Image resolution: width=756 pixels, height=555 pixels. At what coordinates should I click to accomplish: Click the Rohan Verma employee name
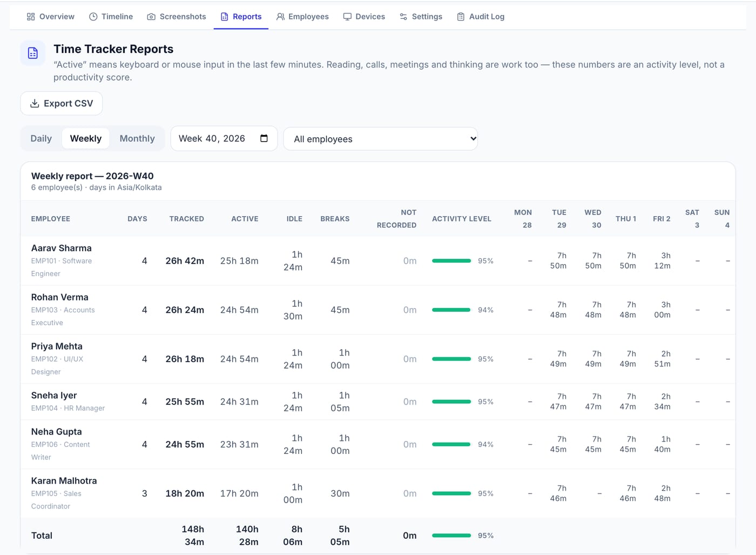[60, 297]
